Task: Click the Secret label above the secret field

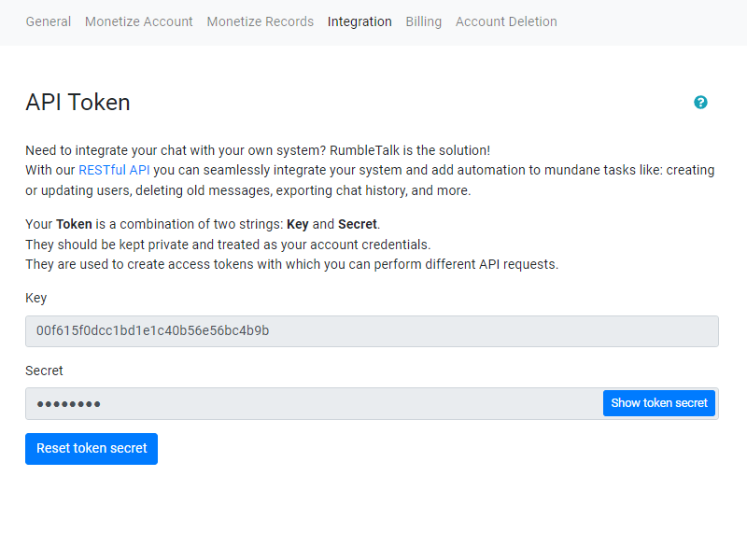Action: (44, 371)
